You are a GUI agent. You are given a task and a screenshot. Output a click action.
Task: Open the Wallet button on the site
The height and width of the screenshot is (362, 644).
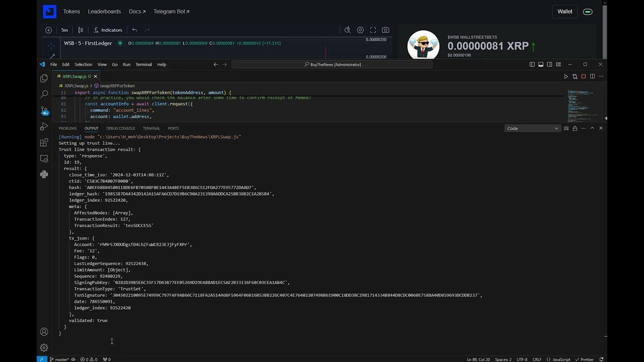[565, 11]
